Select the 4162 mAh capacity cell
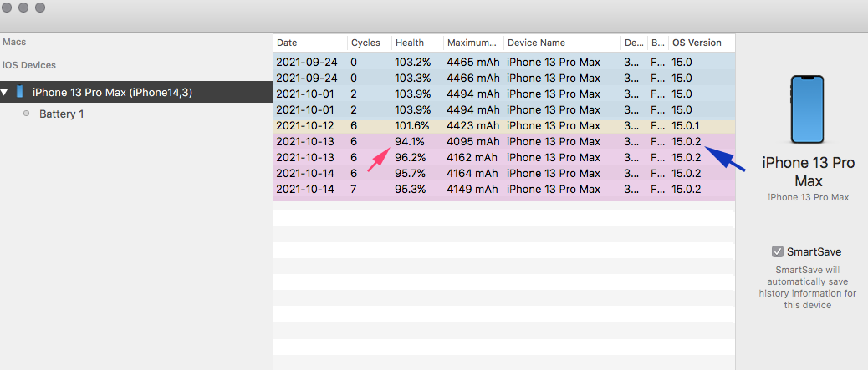This screenshot has width=868, height=370. tap(472, 157)
